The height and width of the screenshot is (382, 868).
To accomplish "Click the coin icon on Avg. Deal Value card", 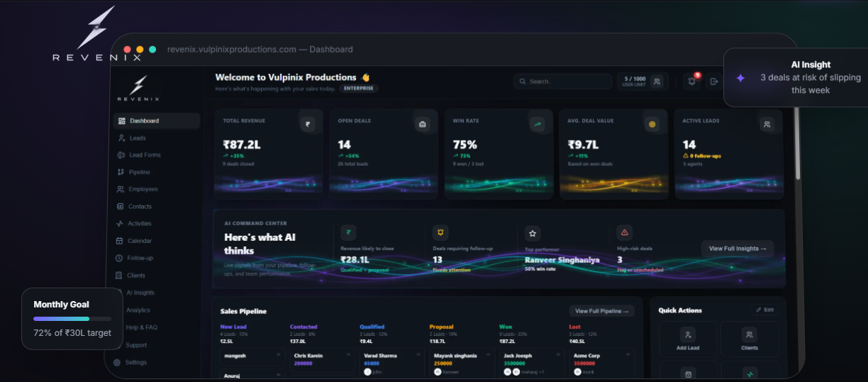I will 652,124.
